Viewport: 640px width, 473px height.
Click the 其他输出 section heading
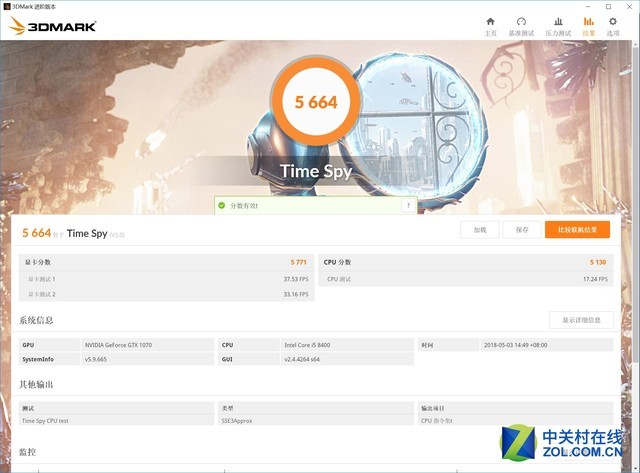click(36, 384)
